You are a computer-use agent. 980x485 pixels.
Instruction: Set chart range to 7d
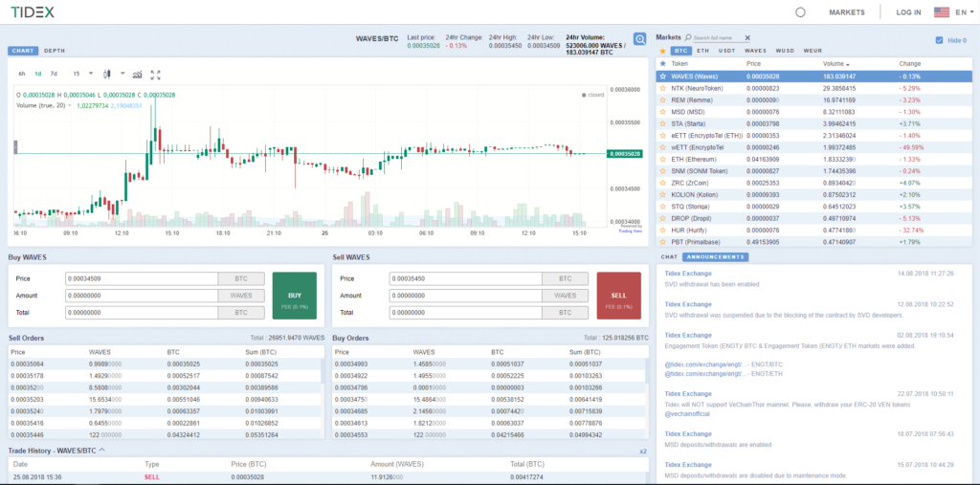[x=54, y=74]
